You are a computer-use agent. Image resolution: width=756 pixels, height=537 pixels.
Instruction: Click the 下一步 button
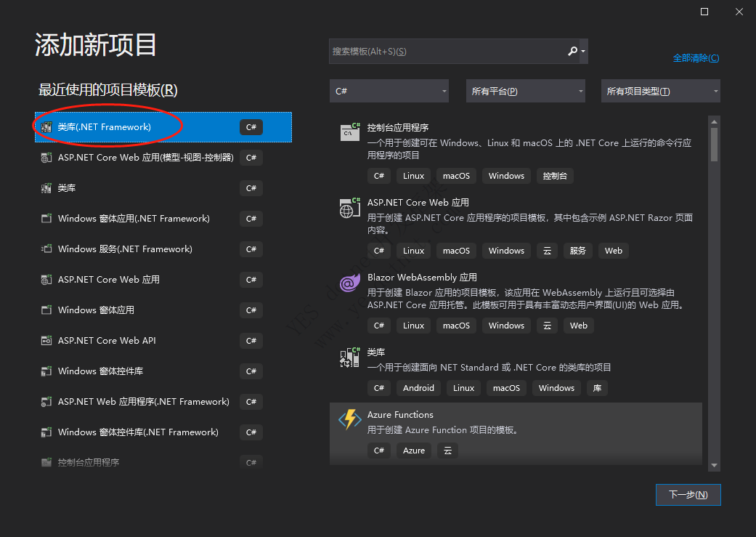tap(688, 495)
